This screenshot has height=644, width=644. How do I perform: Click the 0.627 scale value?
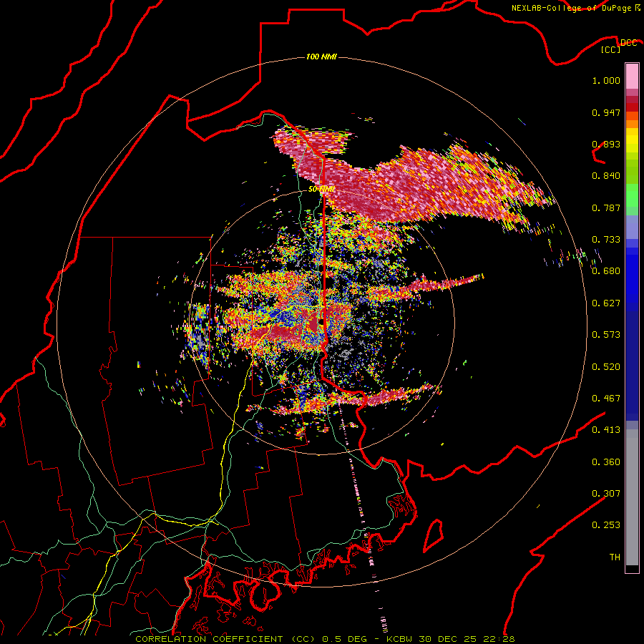pos(606,303)
